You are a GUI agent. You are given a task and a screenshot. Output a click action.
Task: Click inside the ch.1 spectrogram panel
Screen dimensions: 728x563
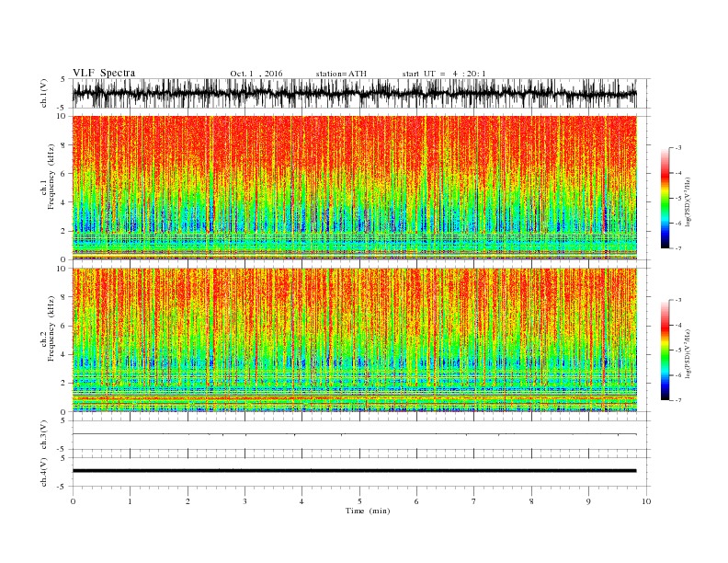point(355,188)
